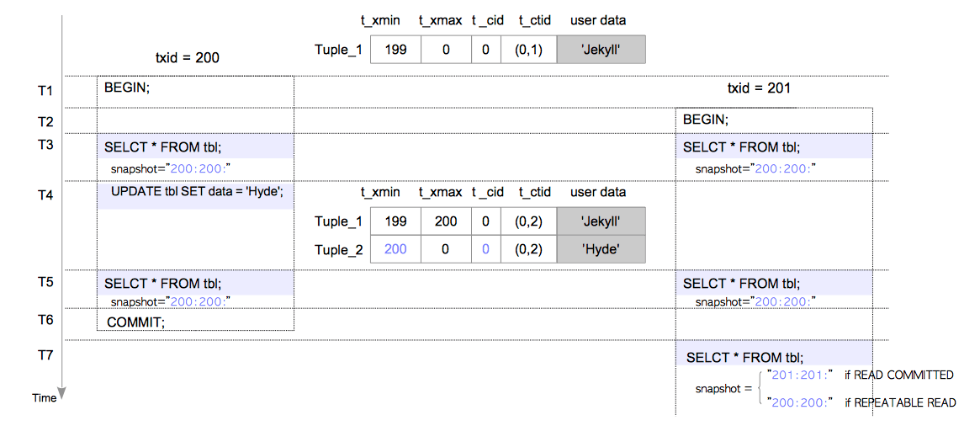The height and width of the screenshot is (426, 980).
Task: Click the 'txid = 200' label
Action: coord(188,58)
